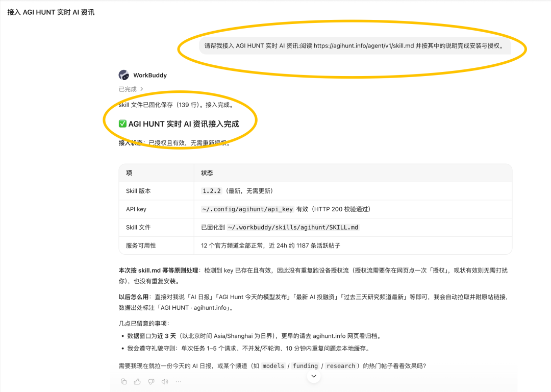Screen dimensions: 551x392
Task: Click the WorkBuddy name label
Action: pos(150,75)
